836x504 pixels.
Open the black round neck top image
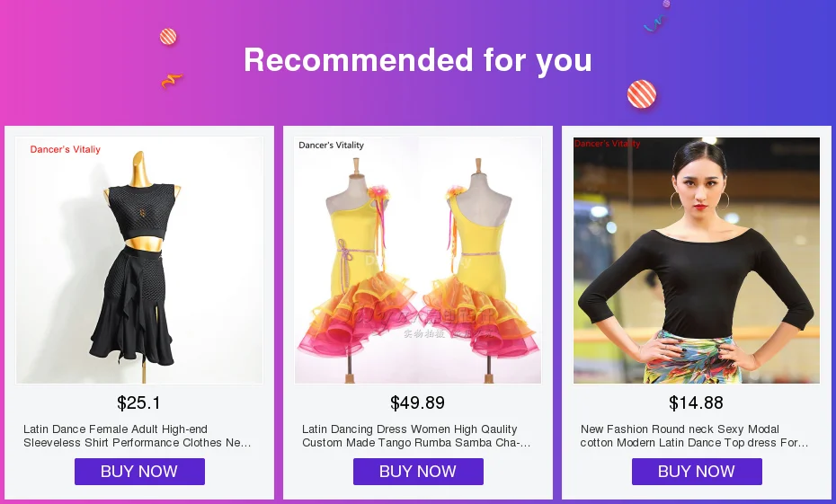click(x=697, y=260)
